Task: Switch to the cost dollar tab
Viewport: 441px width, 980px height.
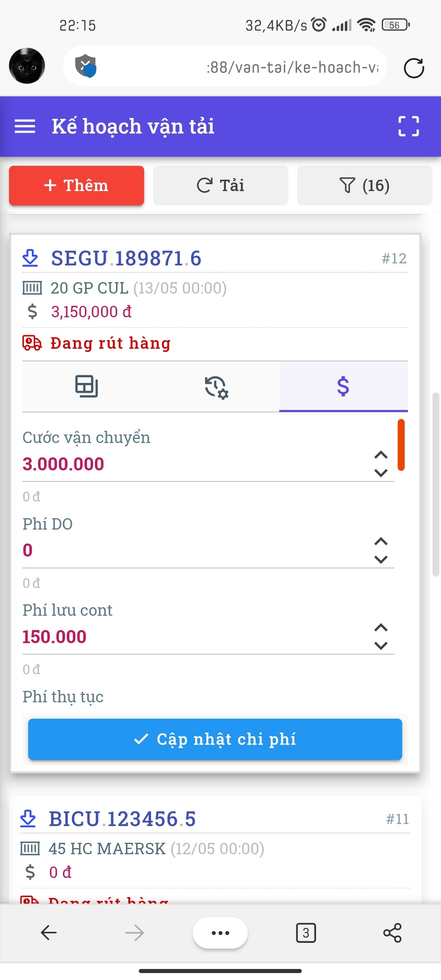Action: [343, 386]
